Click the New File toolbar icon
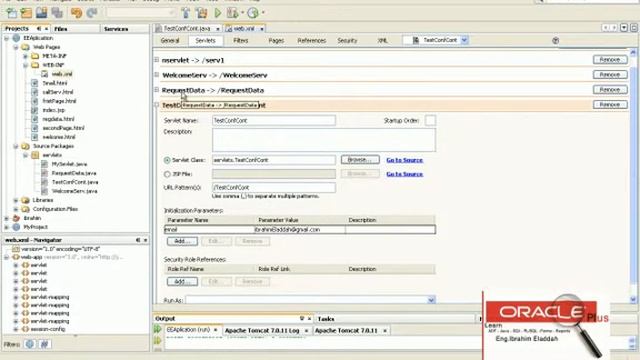Viewport: 640px width, 360px height. point(11,13)
